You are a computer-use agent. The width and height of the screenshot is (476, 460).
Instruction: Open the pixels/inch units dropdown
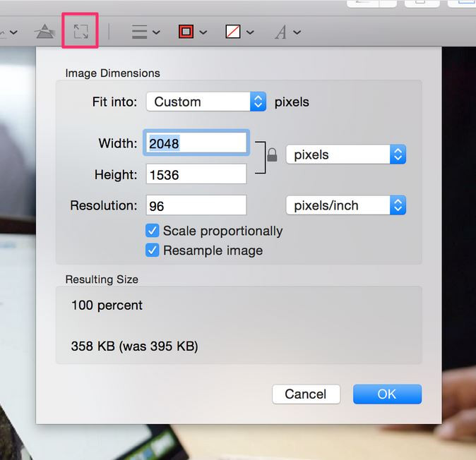pyautogui.click(x=346, y=205)
